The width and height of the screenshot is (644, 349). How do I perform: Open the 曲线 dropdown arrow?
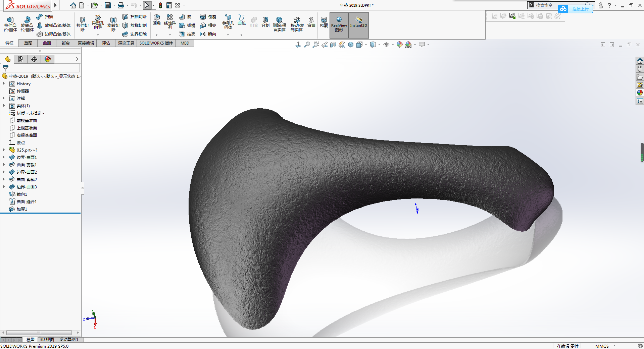pos(242,35)
